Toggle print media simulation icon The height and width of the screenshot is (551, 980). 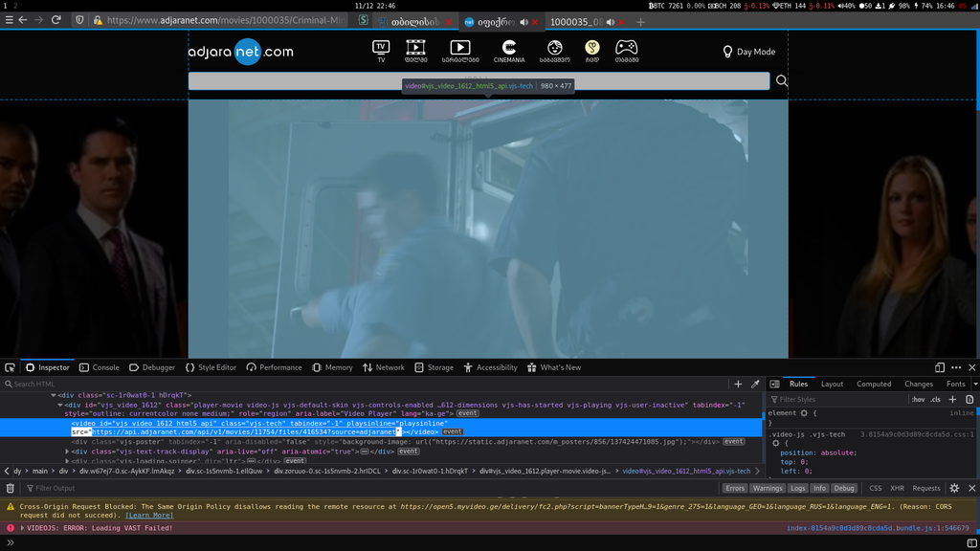(x=969, y=399)
